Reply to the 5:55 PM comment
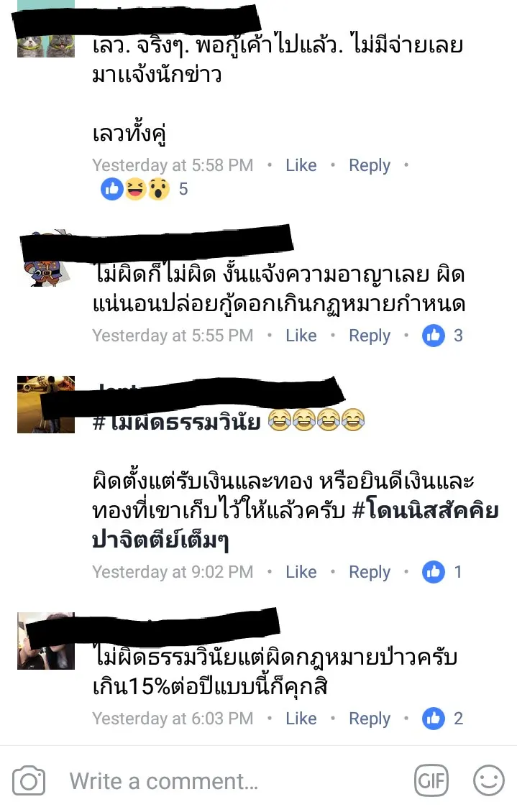 (370, 336)
